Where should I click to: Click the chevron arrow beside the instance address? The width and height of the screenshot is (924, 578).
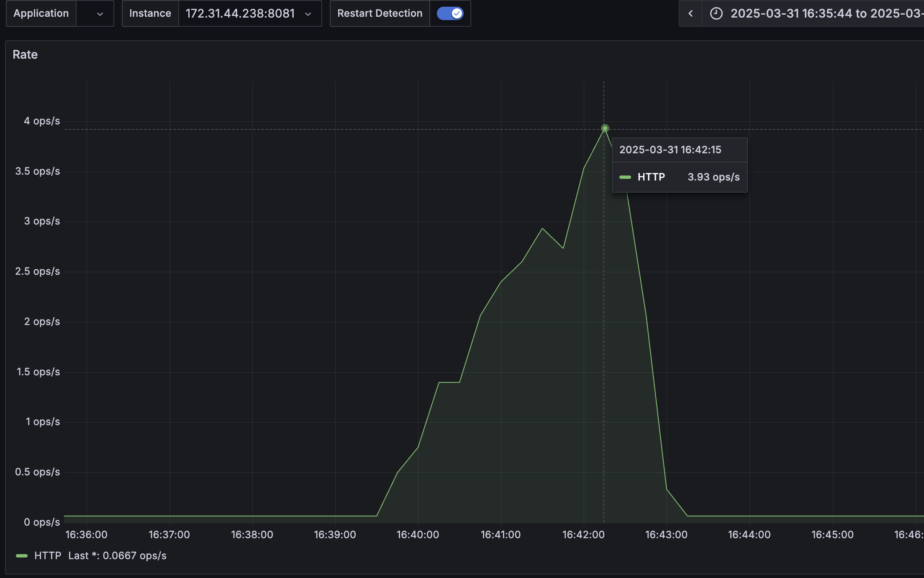click(x=308, y=14)
